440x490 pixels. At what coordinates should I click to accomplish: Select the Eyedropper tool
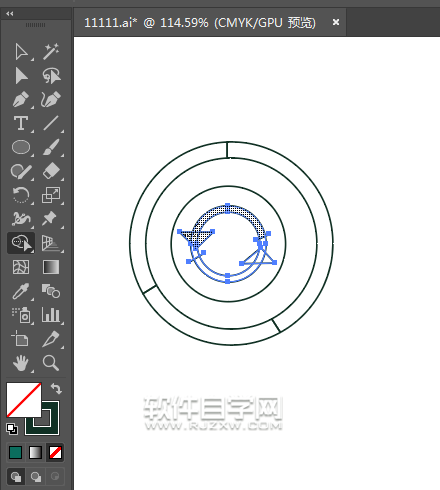[21, 291]
